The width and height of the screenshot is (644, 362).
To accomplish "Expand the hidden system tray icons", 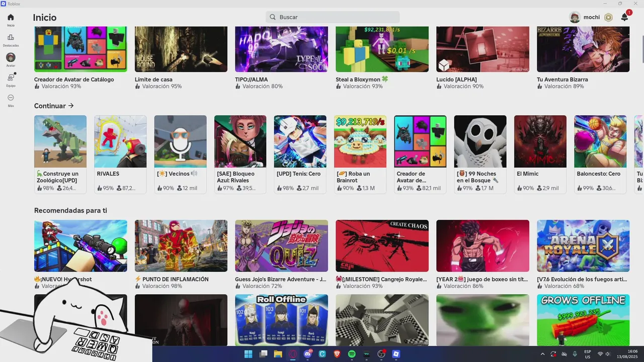I will [542, 354].
